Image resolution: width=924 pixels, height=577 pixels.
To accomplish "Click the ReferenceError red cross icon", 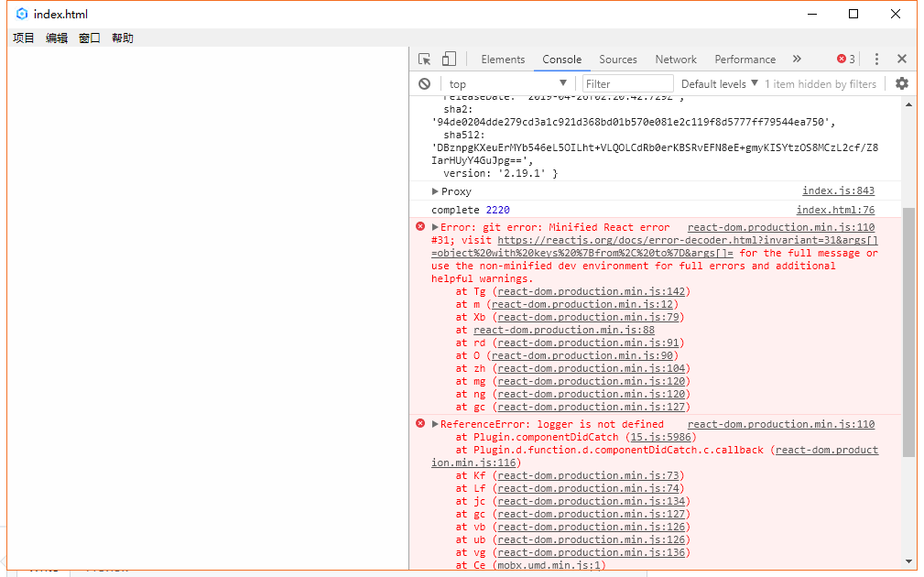I will point(420,423).
